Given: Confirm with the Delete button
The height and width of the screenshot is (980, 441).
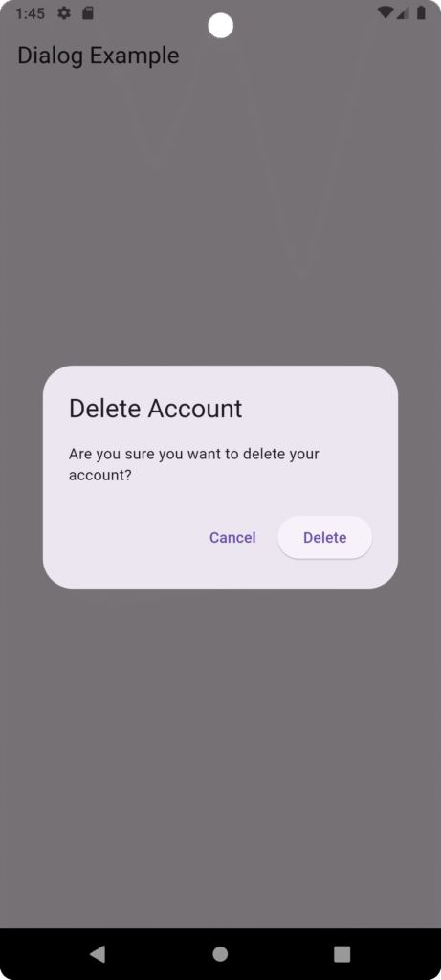Looking at the screenshot, I should pos(325,538).
